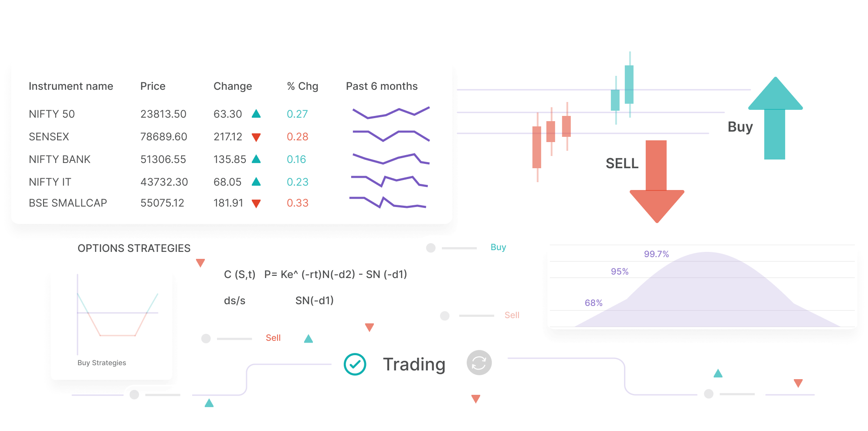Click the large red SELL down arrow
This screenshot has width=868, height=431.
[x=656, y=183]
